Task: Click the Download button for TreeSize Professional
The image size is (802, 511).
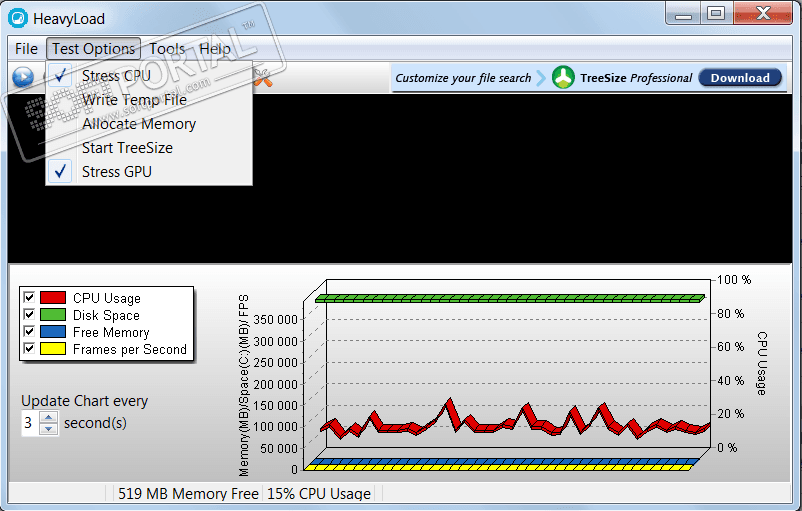Action: 740,78
